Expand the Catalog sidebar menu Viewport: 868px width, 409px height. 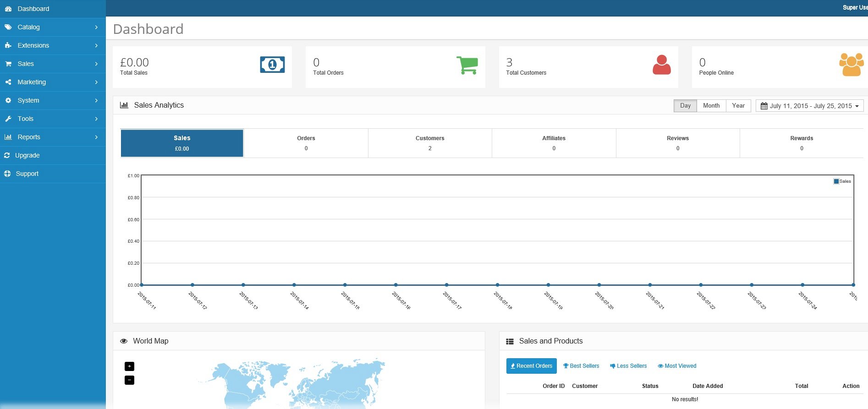coord(53,27)
